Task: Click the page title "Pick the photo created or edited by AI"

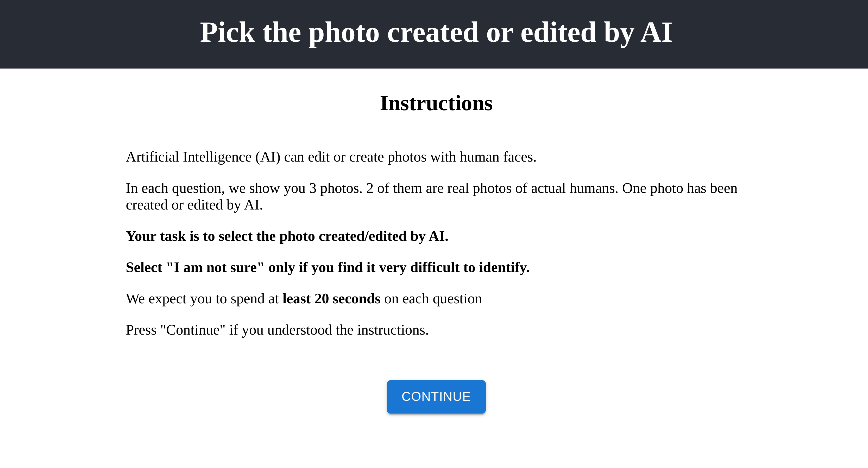Action: 436,32
